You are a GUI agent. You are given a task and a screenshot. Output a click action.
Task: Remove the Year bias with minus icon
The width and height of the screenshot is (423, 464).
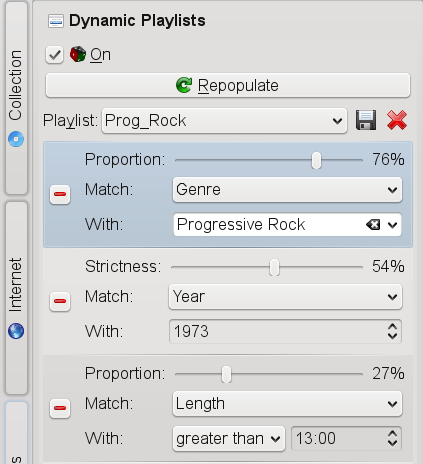pyautogui.click(x=60, y=301)
